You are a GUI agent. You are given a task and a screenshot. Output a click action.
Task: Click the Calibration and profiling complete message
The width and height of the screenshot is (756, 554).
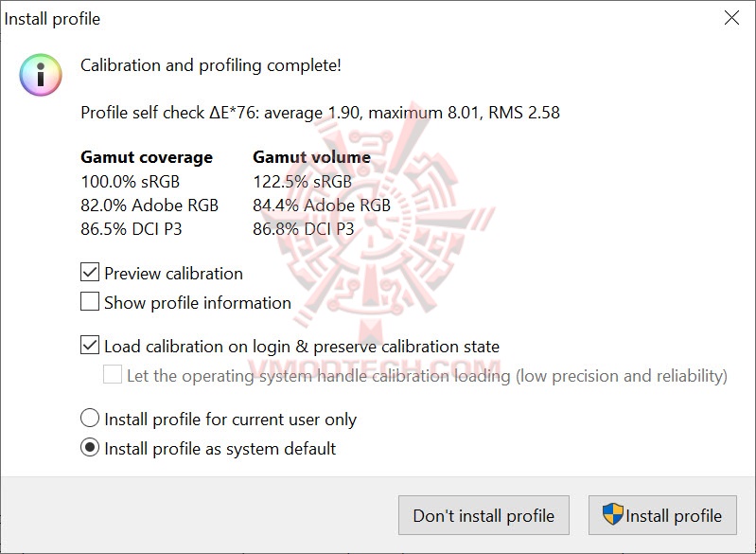211,65
